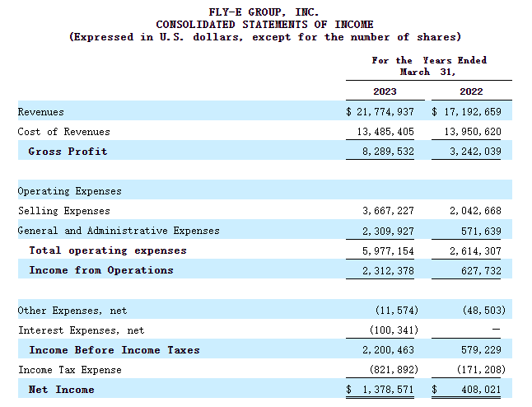Click the 'Other Expenses, net' label
Viewport: 532px width, 407px height.
point(72,311)
